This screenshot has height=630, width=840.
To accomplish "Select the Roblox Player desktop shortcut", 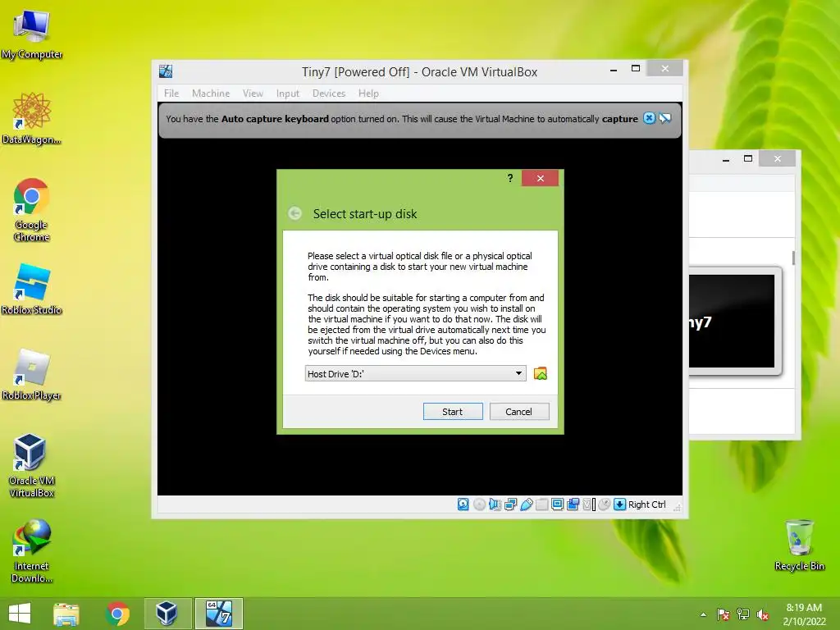I will [32, 374].
